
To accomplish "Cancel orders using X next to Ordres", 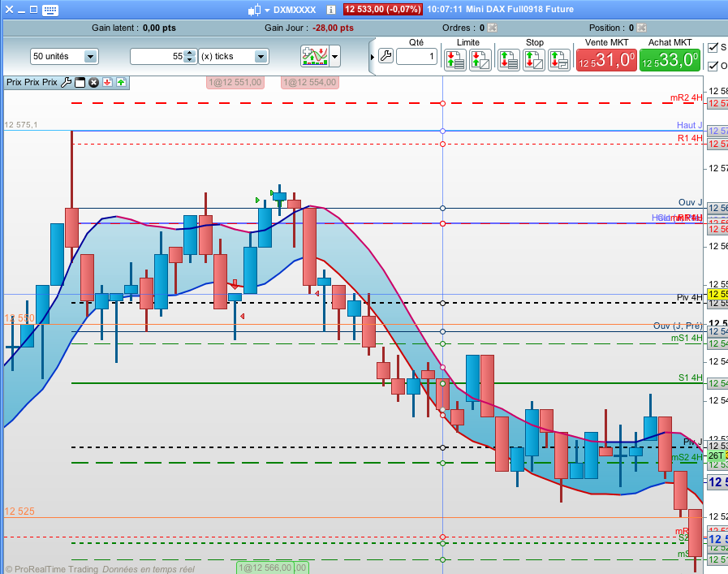I will [493, 28].
